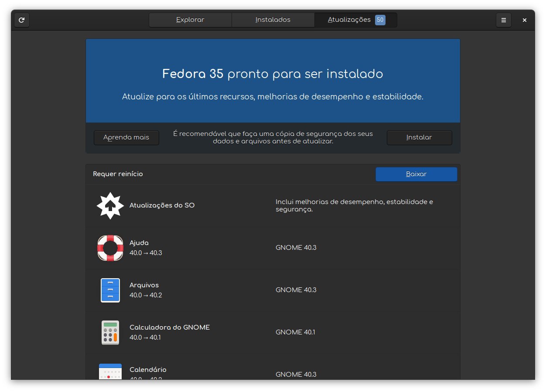
Task: Select the Atualizações tab
Action: (x=356, y=20)
